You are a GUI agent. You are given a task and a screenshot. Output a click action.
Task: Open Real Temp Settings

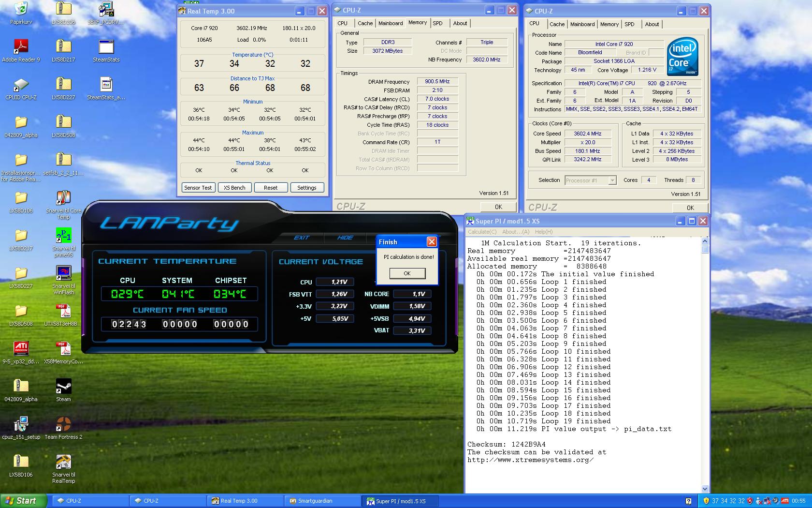click(307, 188)
